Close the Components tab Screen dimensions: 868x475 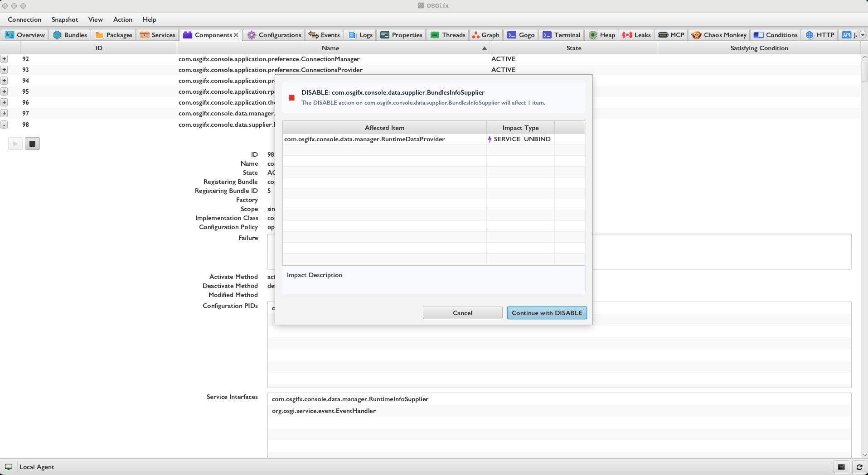point(236,35)
